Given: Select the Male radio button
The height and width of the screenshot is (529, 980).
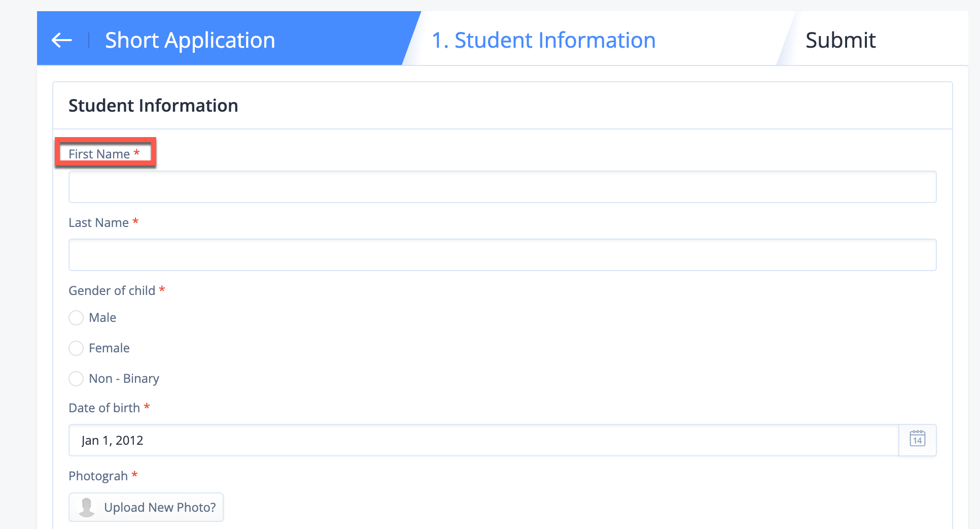Looking at the screenshot, I should (76, 318).
